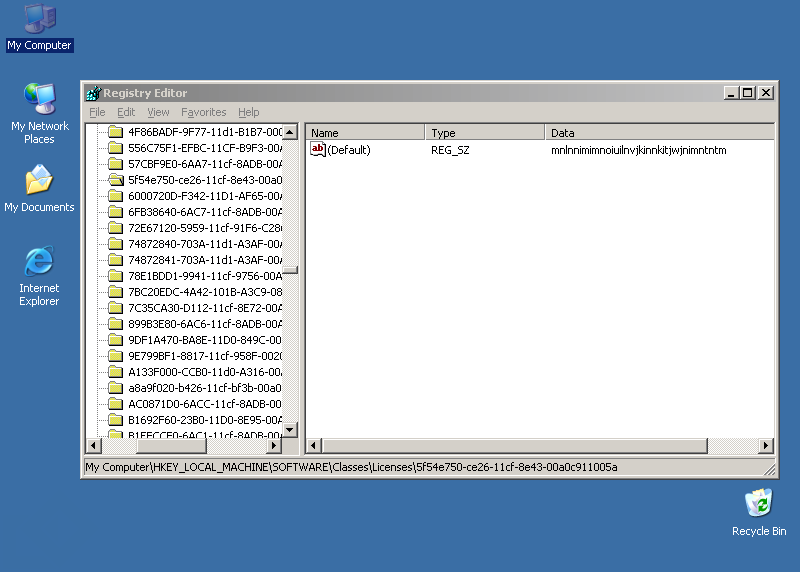
Task: Click folder icon of 6000720D-F342-11D1 key
Action: [116, 196]
